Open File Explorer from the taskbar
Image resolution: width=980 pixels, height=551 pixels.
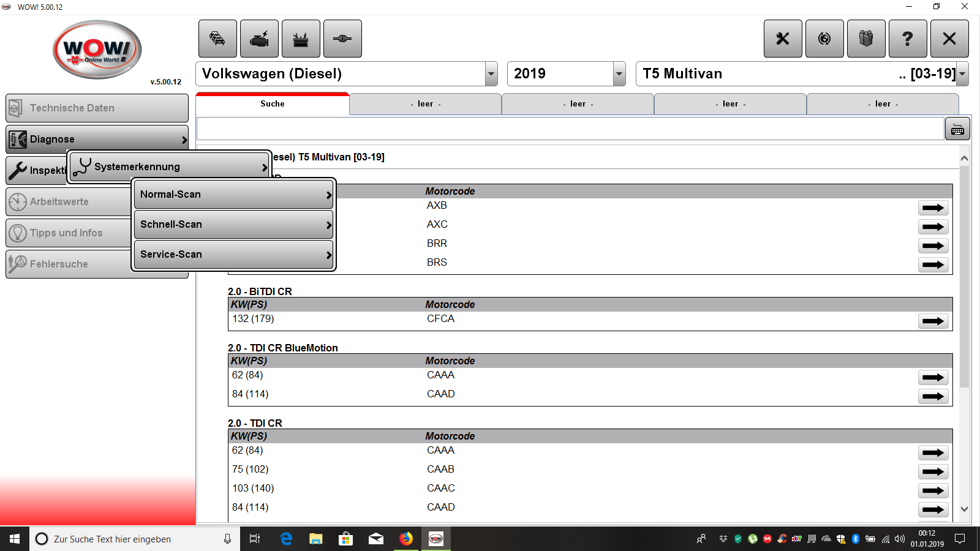[x=315, y=539]
